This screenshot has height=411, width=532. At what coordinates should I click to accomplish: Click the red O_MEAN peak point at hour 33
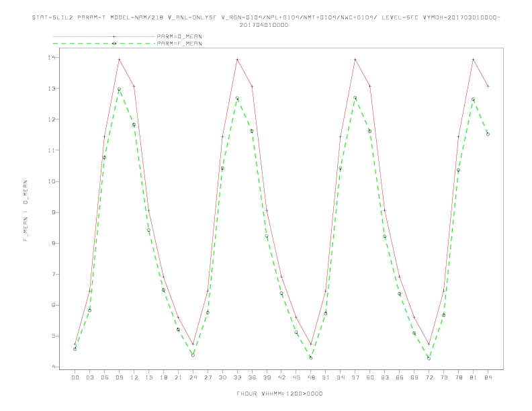(x=237, y=60)
